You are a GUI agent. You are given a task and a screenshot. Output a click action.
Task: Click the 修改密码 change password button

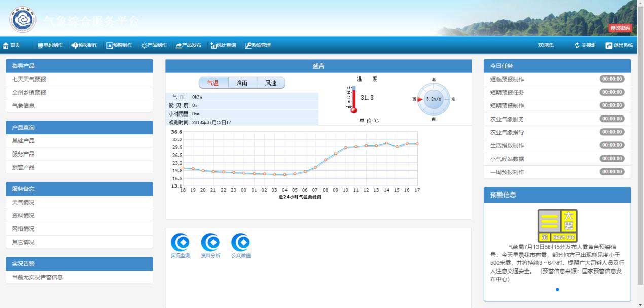click(x=620, y=28)
